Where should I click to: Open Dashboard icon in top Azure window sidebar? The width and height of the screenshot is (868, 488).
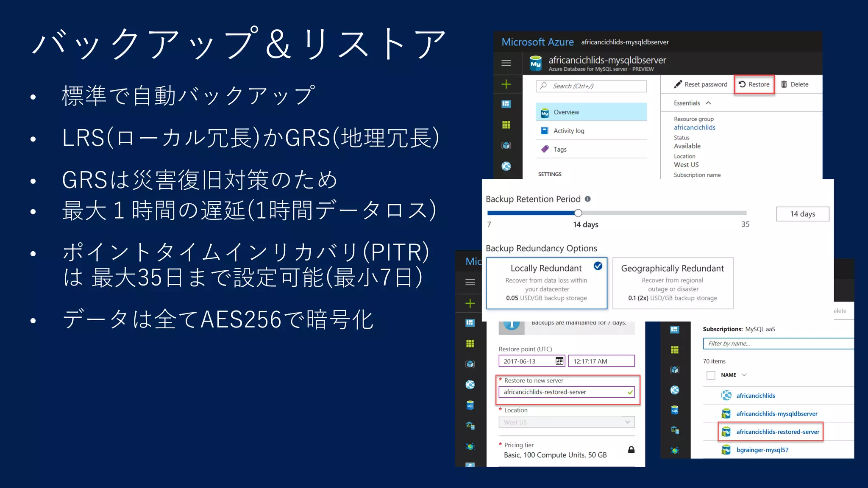click(x=506, y=104)
